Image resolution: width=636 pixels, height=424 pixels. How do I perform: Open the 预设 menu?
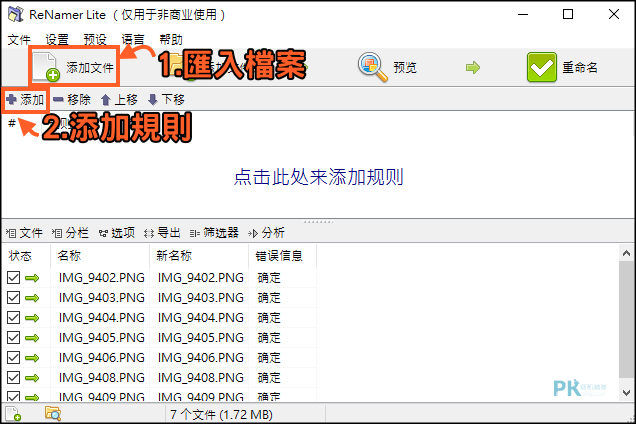coord(95,39)
